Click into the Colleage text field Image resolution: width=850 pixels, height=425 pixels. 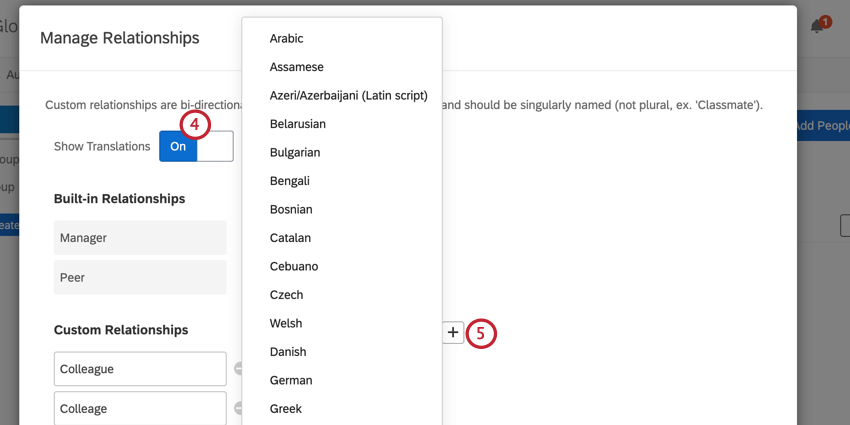pyautogui.click(x=139, y=408)
